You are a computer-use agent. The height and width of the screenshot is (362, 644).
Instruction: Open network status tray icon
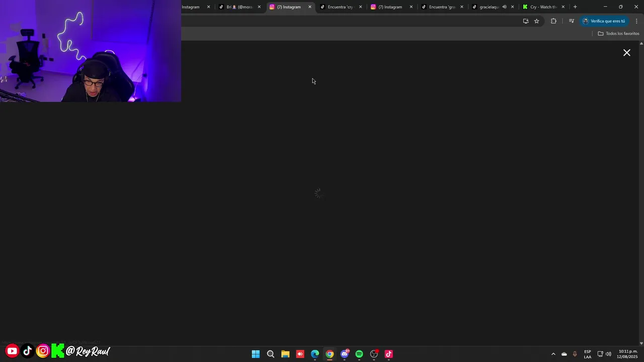600,354
